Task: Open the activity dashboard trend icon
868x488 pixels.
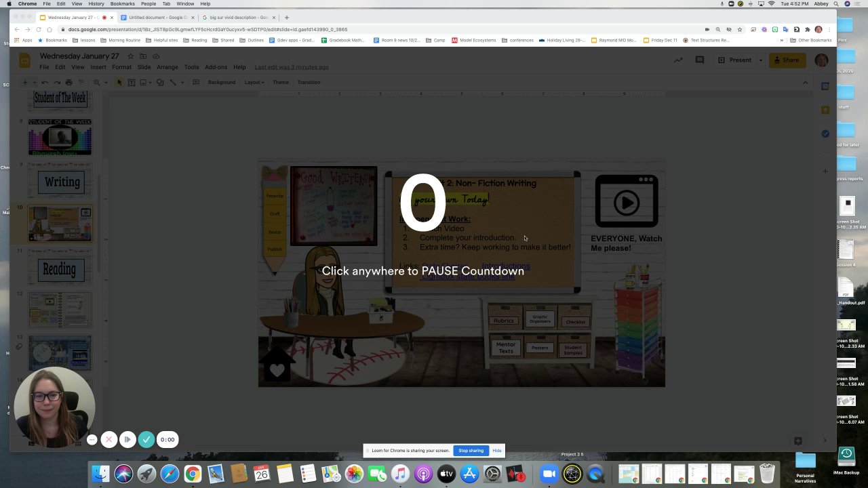Action: click(678, 60)
